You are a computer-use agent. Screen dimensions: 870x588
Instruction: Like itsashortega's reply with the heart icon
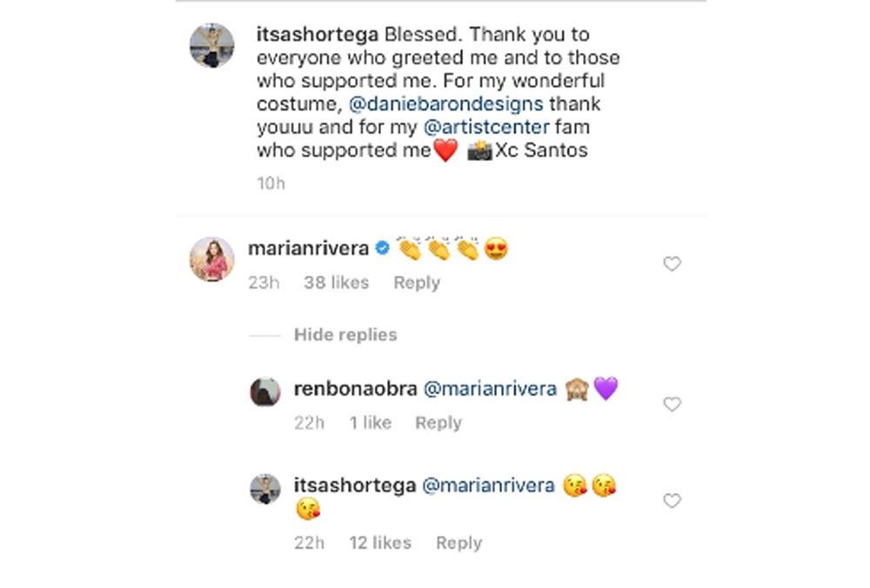(672, 500)
